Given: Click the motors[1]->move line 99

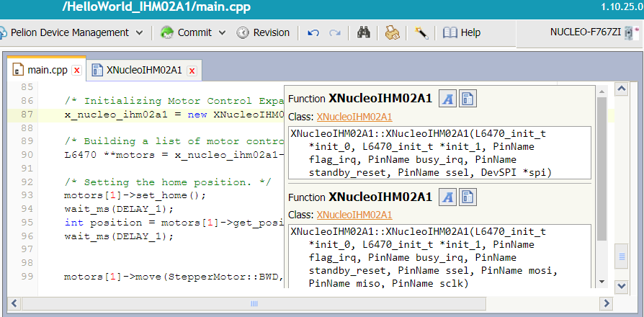Looking at the screenshot, I should coord(174,277).
